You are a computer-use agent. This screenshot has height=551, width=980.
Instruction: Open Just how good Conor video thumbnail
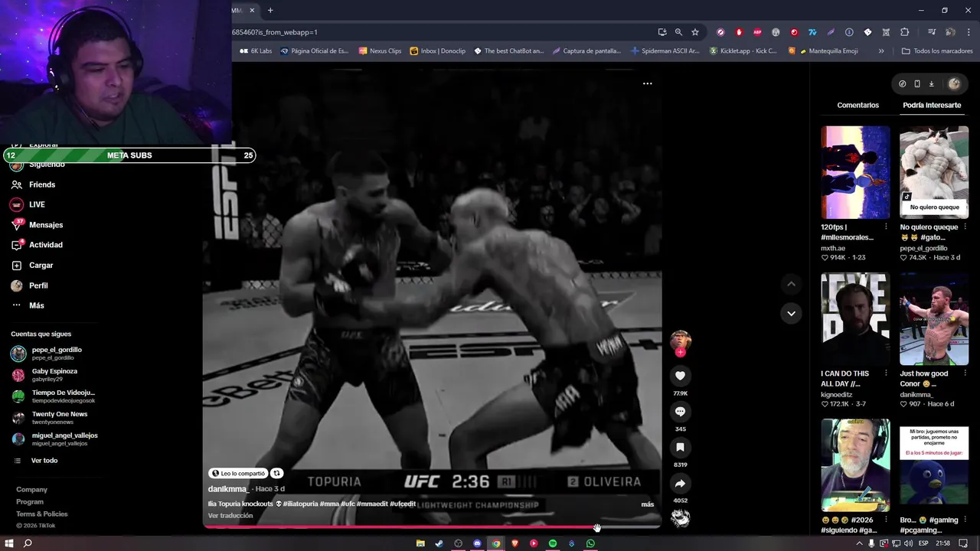tap(934, 318)
